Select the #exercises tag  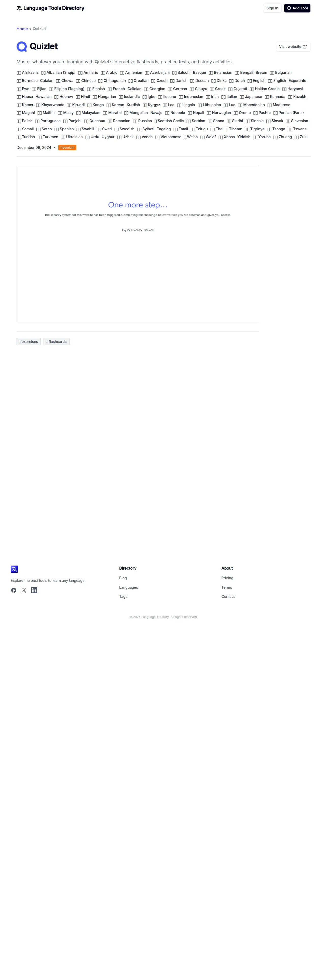click(29, 342)
